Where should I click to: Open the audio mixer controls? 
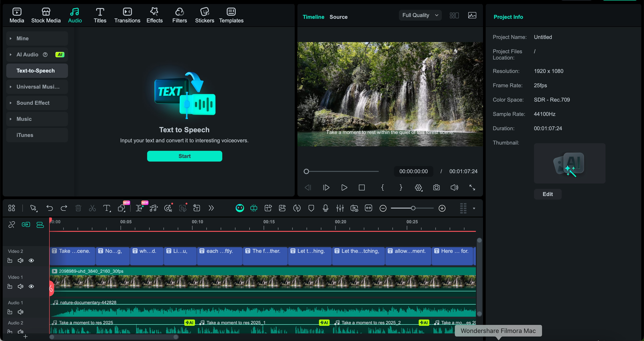point(340,208)
